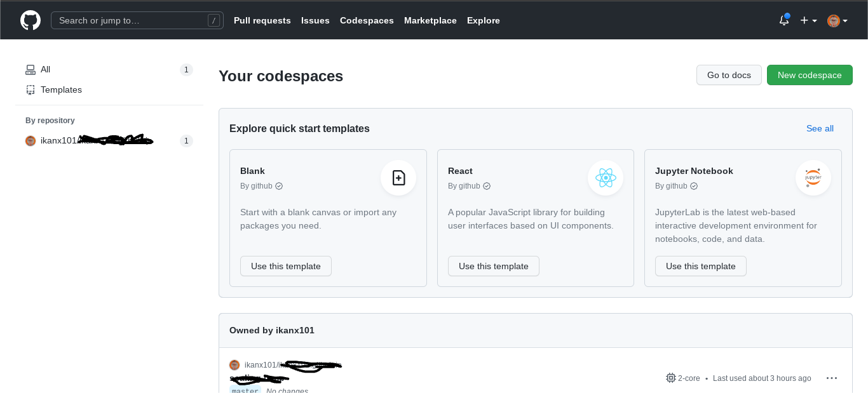Click verified badge next to Jupyter's By github
The width and height of the screenshot is (868, 393).
(694, 186)
